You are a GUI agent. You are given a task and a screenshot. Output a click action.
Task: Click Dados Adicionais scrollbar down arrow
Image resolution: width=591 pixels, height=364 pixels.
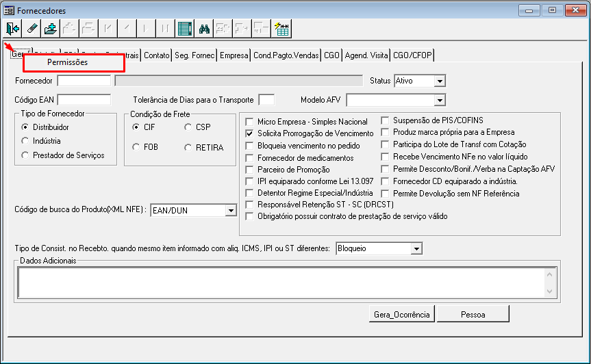pyautogui.click(x=549, y=291)
